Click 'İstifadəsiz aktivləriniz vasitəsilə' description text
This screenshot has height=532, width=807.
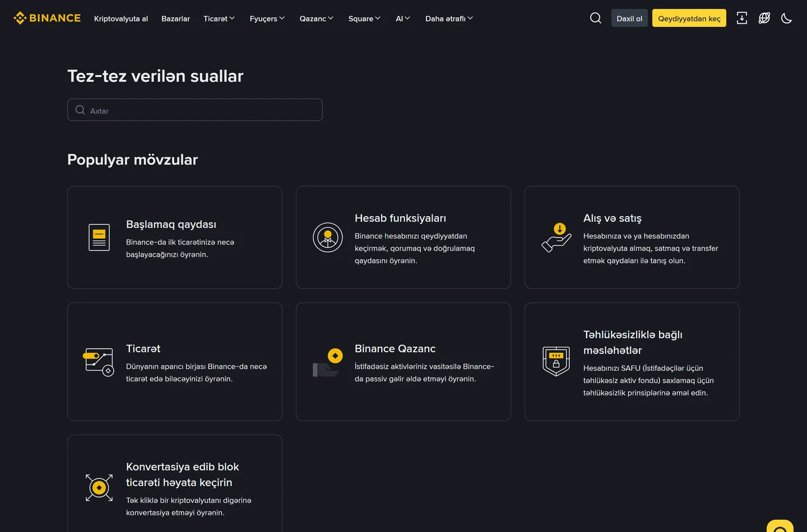pyautogui.click(x=424, y=372)
